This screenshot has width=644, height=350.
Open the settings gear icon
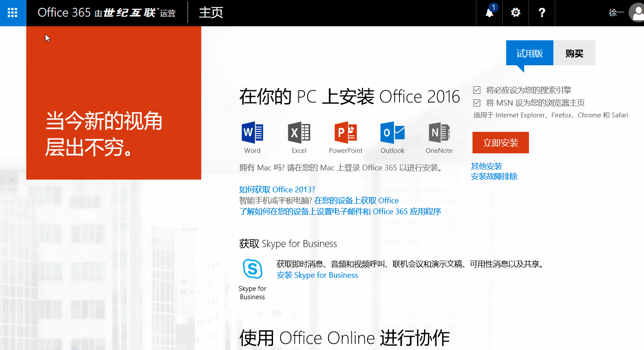516,13
